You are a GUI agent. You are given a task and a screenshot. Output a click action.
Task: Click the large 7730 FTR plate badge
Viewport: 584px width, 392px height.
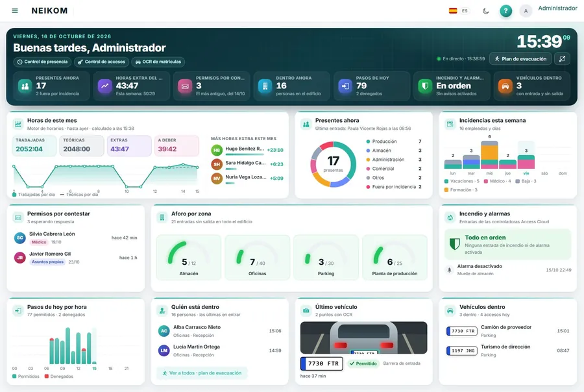coord(321,363)
